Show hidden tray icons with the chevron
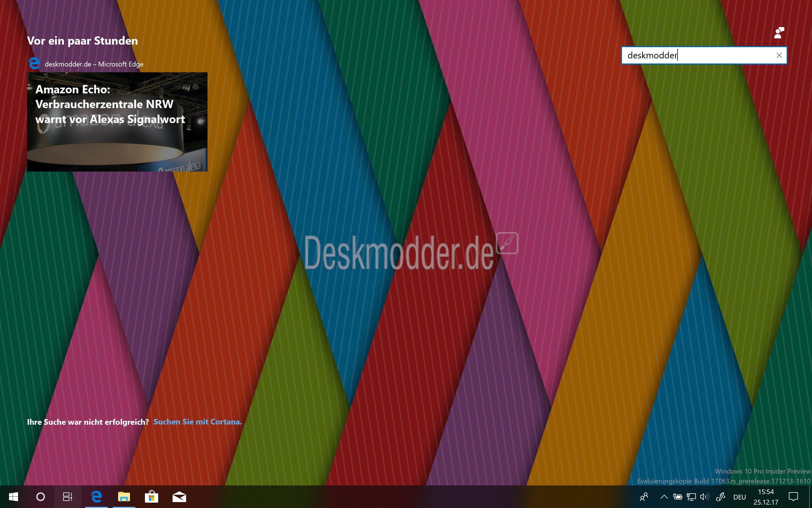Image resolution: width=812 pixels, height=508 pixels. click(x=664, y=497)
